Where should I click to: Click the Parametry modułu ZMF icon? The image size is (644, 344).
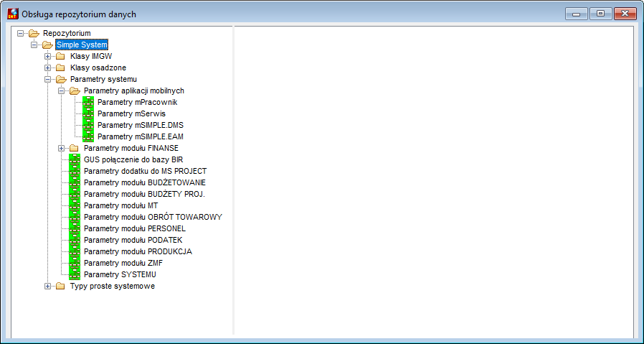point(75,264)
